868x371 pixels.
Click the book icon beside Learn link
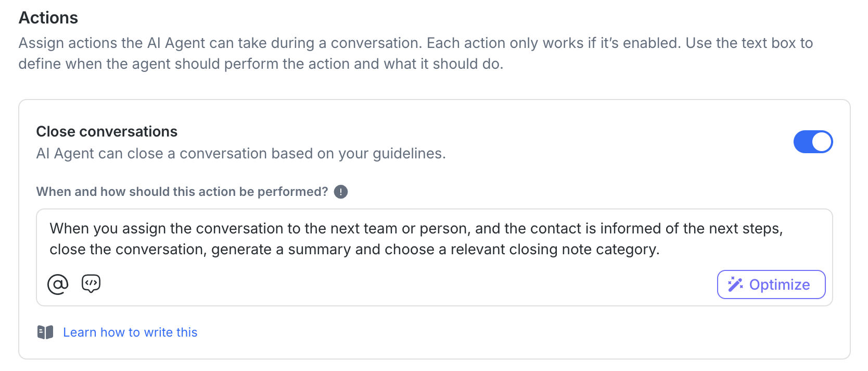click(45, 332)
